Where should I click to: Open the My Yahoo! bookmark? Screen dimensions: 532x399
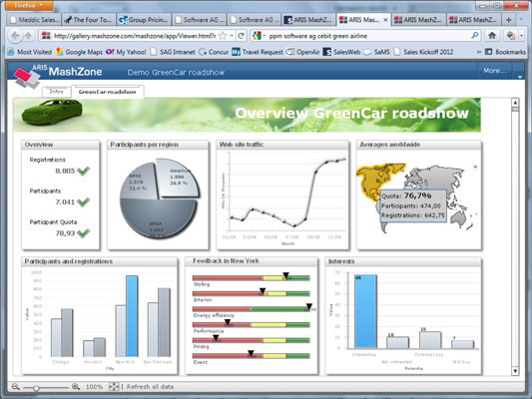pyautogui.click(x=126, y=52)
